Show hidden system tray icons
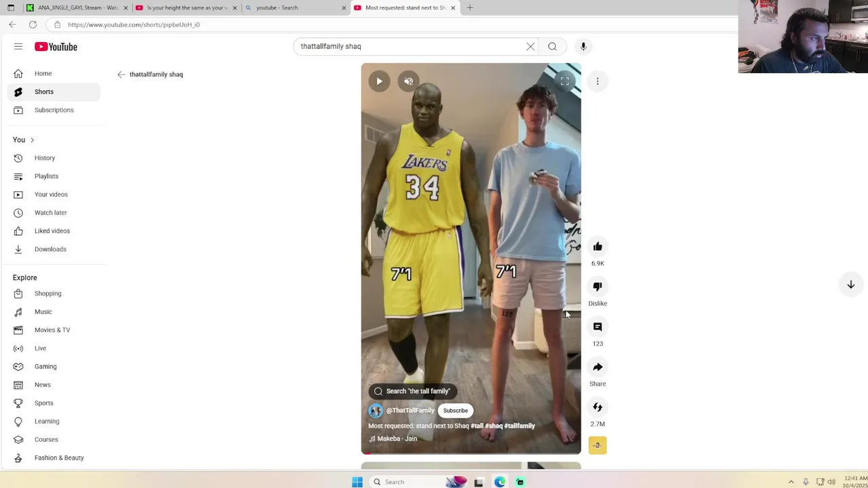The width and height of the screenshot is (868, 488). (791, 482)
